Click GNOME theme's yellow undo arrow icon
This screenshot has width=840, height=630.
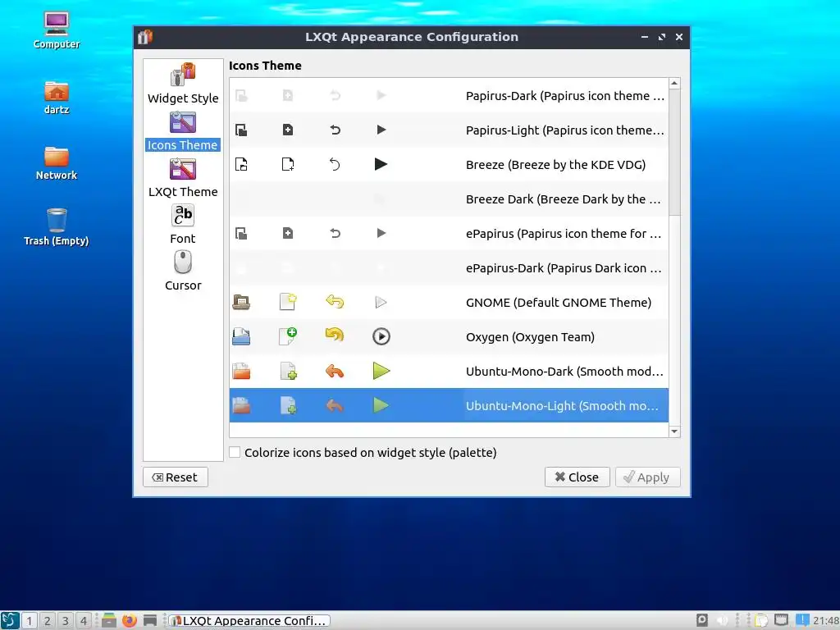(x=335, y=302)
